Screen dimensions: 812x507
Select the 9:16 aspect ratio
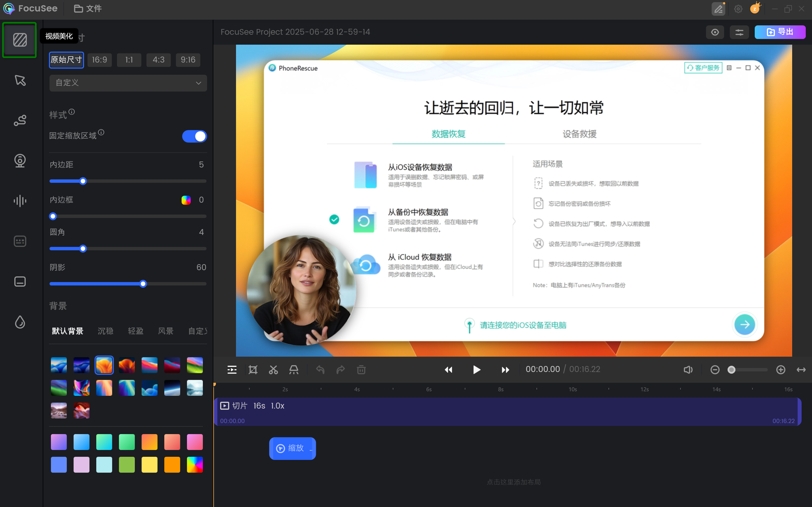click(188, 60)
